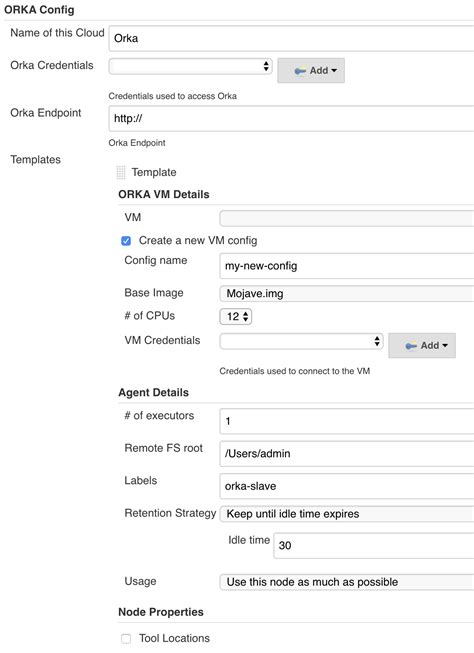Viewport: 474px width, 653px height.
Task: Grab the Template drag handle grid icon
Action: 121,172
